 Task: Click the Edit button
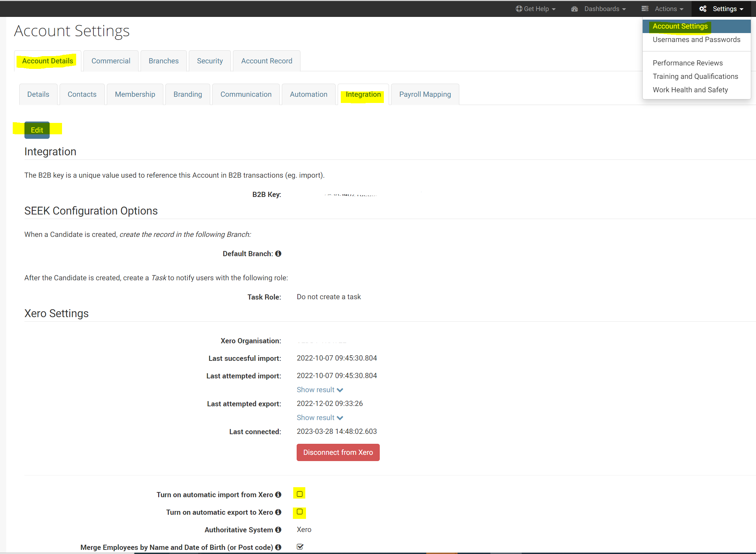pyautogui.click(x=37, y=130)
